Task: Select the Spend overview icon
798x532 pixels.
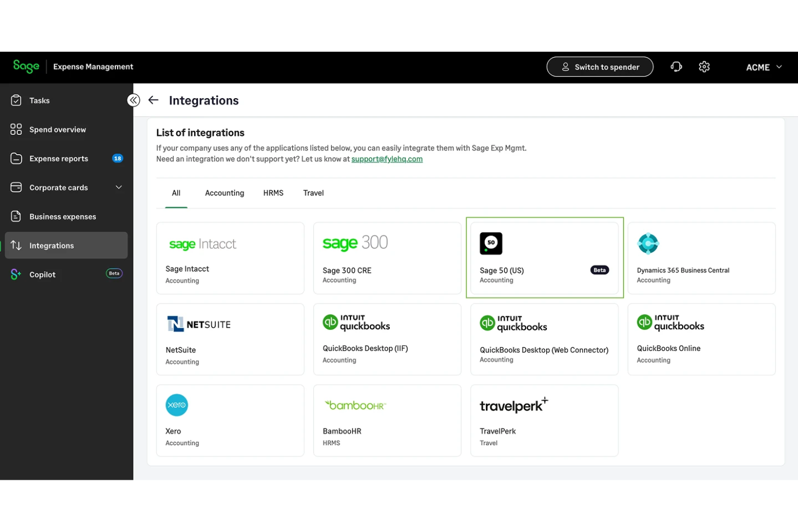Action: coord(16,129)
